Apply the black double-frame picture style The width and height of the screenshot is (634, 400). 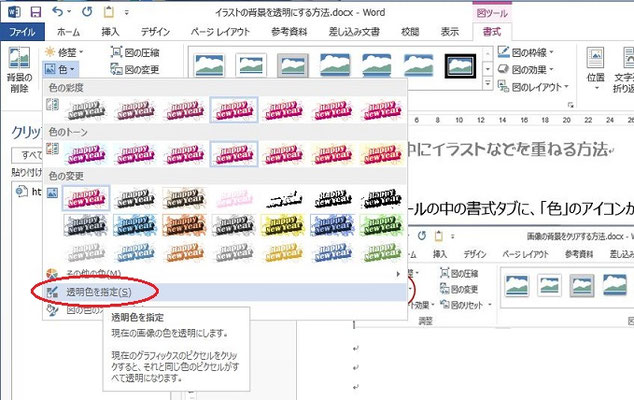click(460, 65)
